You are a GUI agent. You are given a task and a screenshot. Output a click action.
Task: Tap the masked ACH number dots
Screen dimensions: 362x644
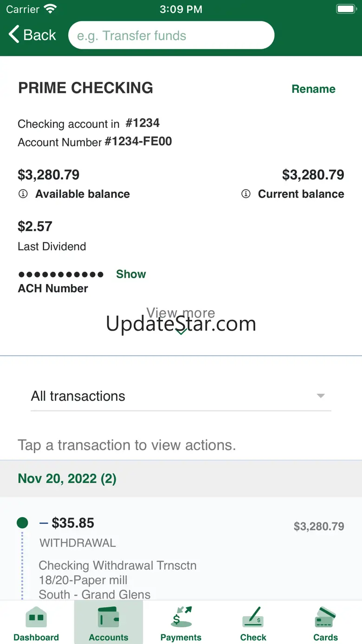(x=61, y=274)
